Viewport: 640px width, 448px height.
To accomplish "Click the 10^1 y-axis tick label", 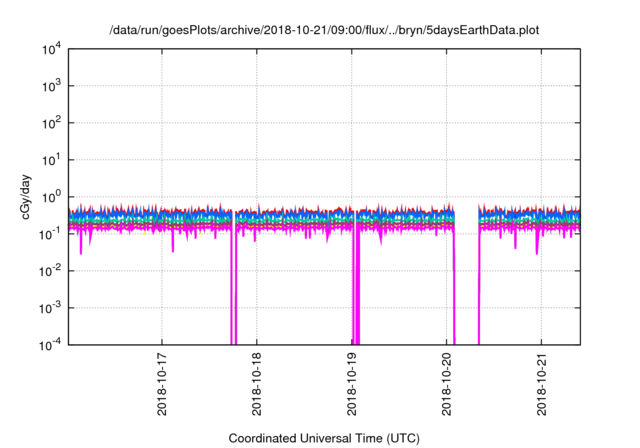I will click(x=52, y=160).
